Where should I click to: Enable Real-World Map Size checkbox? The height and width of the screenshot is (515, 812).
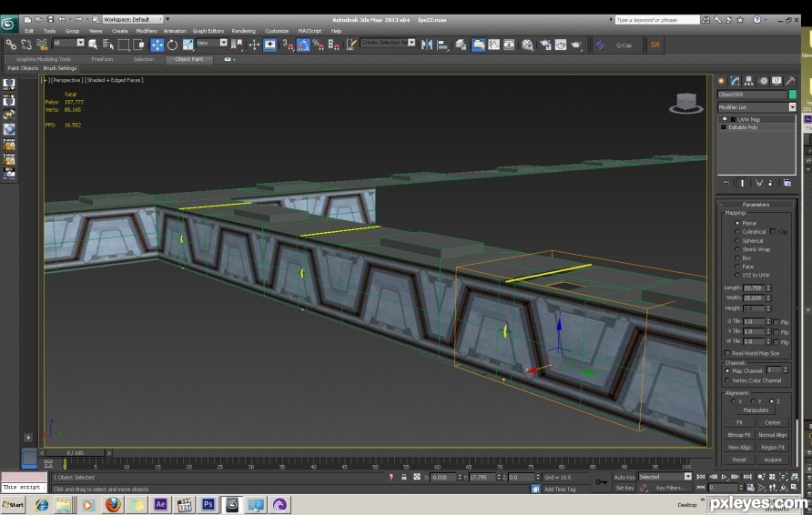pos(727,353)
